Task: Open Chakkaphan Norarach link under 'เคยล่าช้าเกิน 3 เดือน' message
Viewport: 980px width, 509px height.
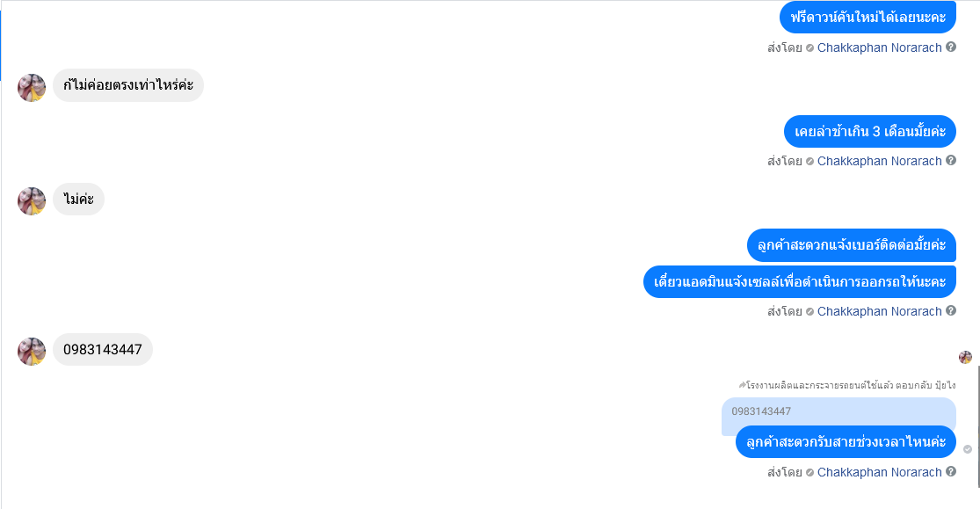Action: [880, 161]
